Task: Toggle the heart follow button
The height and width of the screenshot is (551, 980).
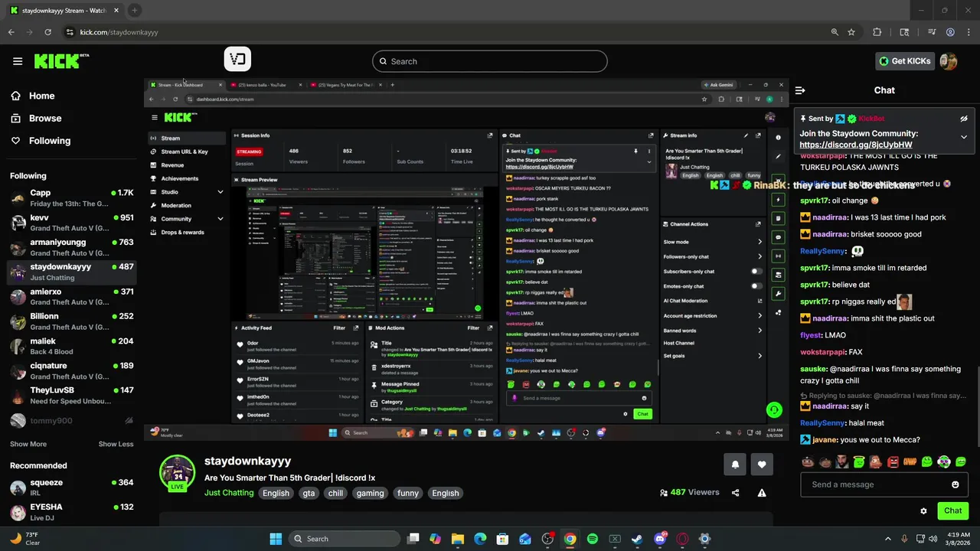Action: tap(762, 464)
